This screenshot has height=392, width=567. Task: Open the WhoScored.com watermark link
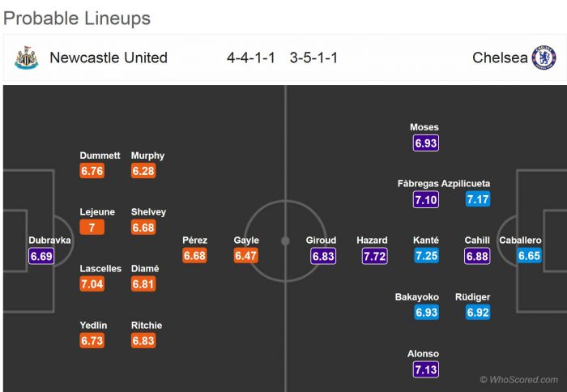519,379
